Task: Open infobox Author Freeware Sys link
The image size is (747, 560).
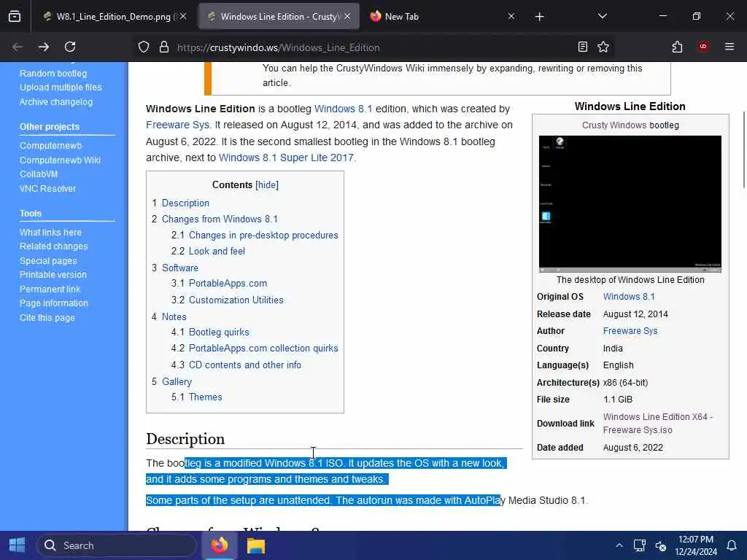Action: coord(630,331)
